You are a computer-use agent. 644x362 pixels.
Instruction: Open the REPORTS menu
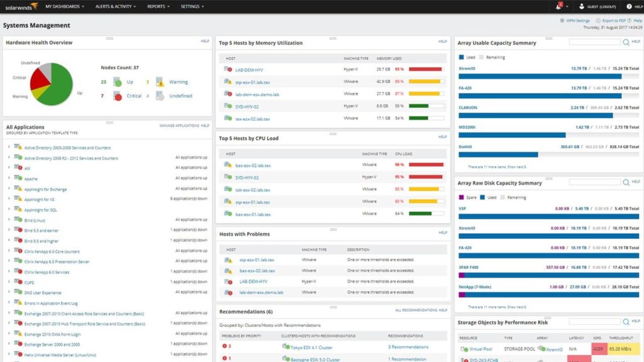157,6
